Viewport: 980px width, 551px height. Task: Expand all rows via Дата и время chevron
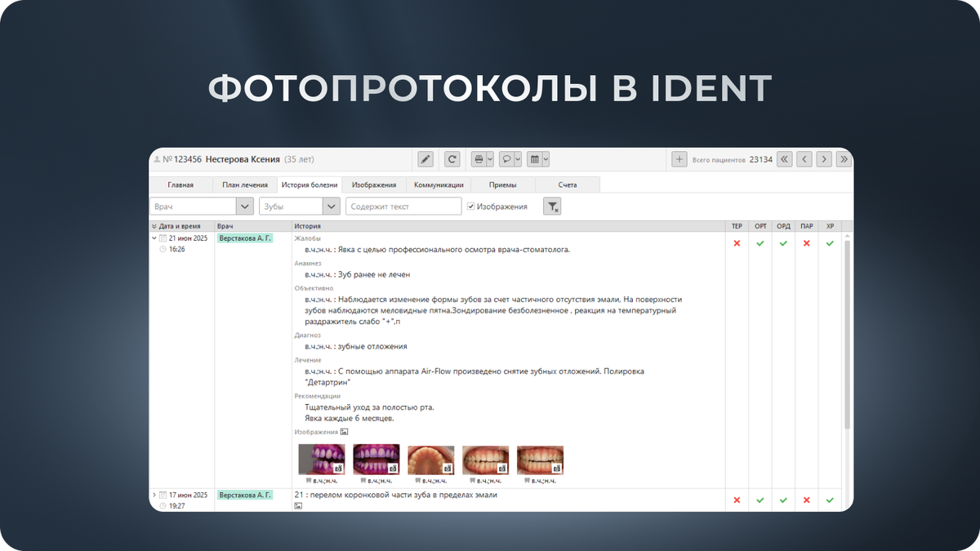click(x=154, y=226)
